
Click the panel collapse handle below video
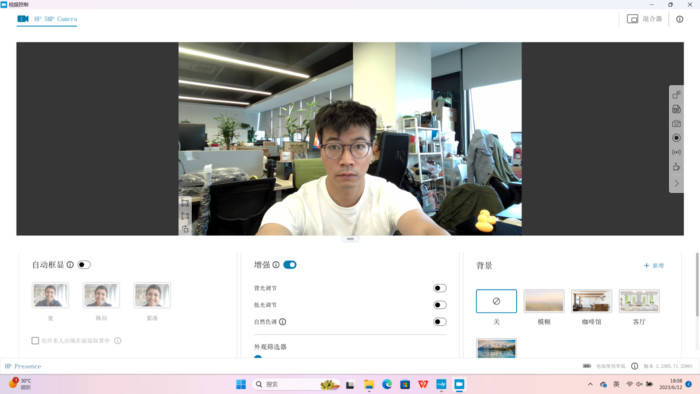pos(350,239)
